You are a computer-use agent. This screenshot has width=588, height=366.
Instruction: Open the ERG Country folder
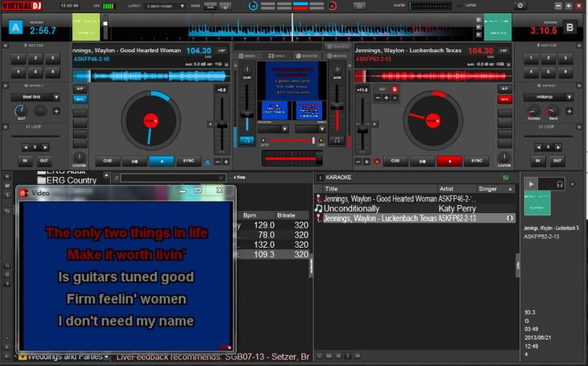pos(67,180)
